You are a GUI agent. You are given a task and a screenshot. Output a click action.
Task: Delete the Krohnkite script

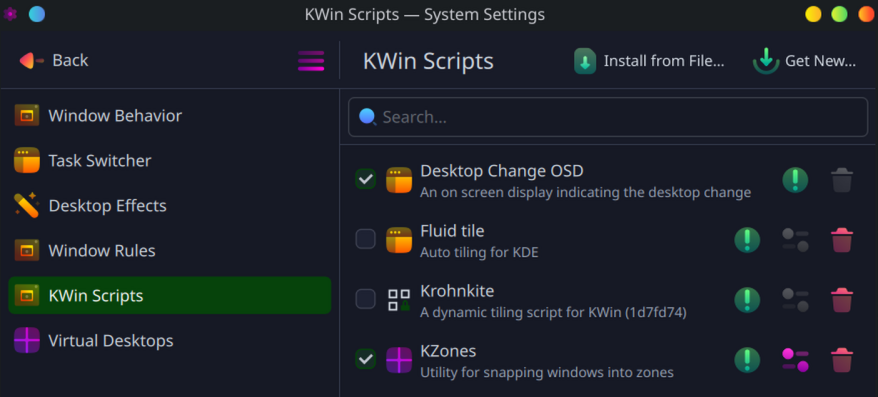click(x=842, y=300)
